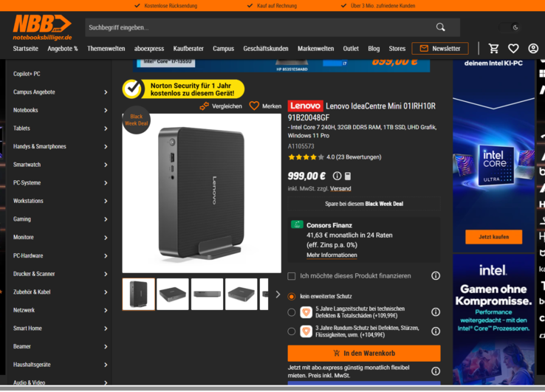Click next arrow in thumbnail gallery
Image resolution: width=545 pixels, height=392 pixels.
coord(278,295)
